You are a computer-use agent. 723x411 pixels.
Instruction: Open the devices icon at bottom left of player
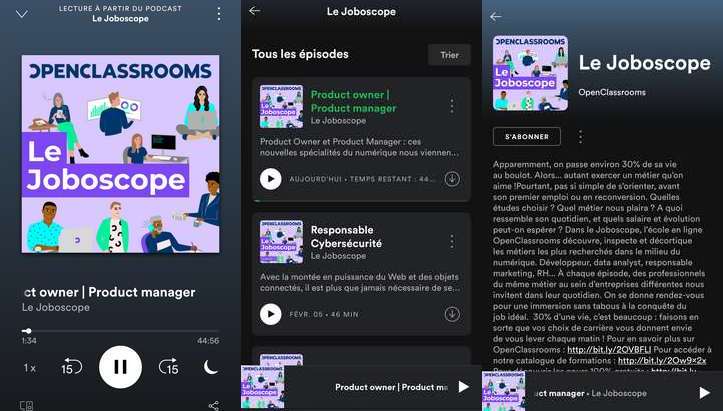coord(26,405)
